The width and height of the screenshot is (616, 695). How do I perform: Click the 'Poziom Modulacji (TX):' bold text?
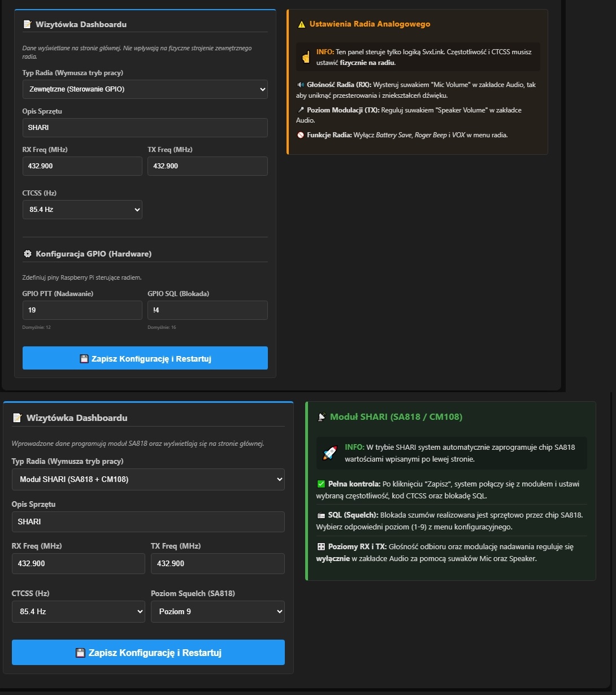(342, 110)
